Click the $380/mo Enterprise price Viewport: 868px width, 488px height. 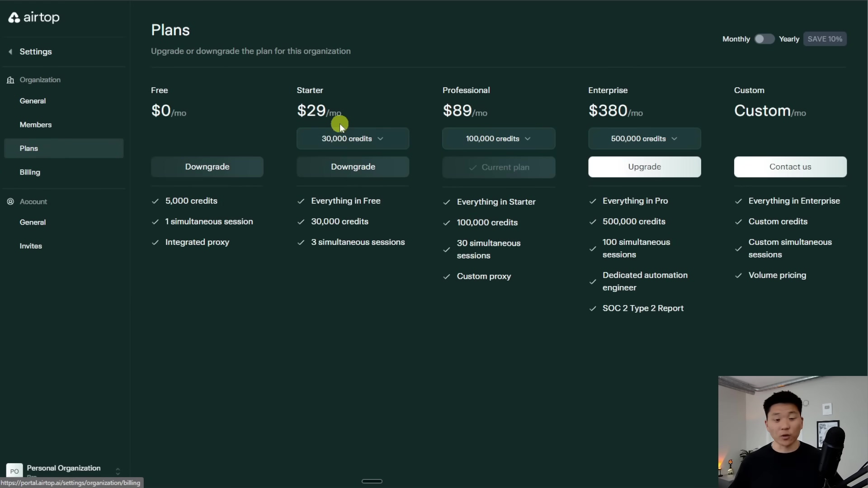[x=615, y=111]
